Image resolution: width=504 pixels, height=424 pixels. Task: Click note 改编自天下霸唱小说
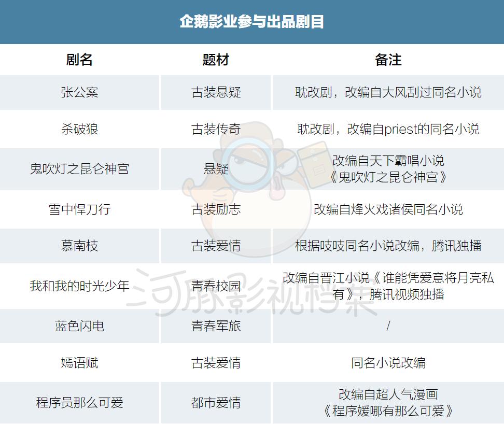coord(388,161)
